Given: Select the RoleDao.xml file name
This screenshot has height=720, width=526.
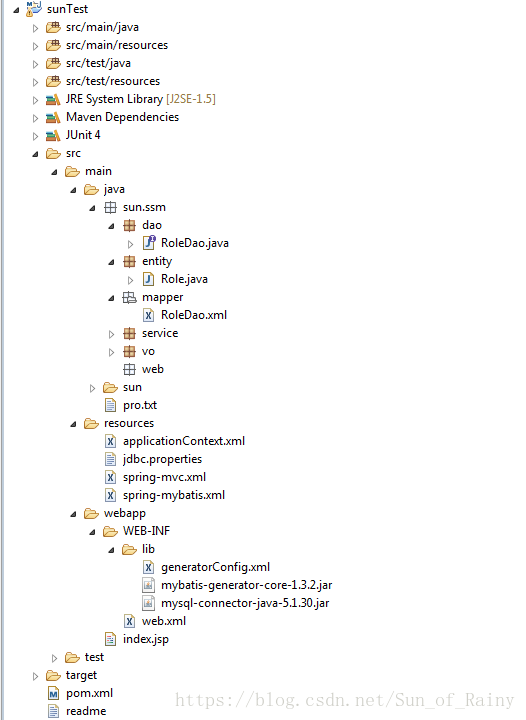Looking at the screenshot, I should (194, 315).
